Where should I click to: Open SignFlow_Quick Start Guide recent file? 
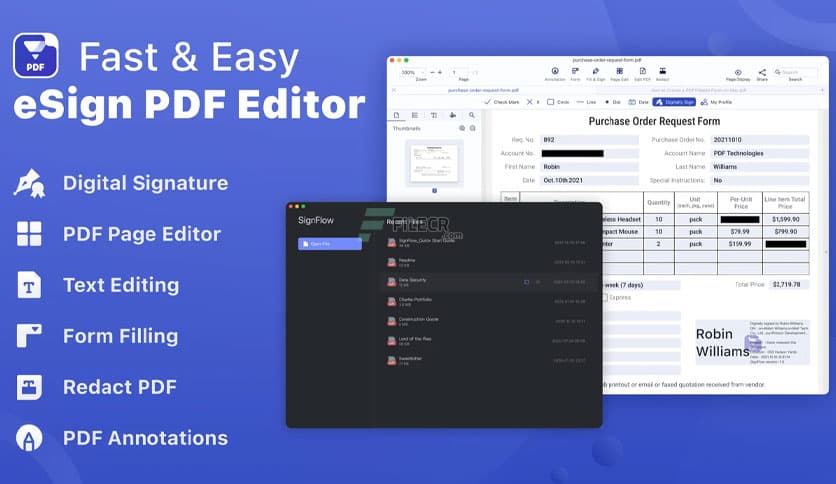486,243
